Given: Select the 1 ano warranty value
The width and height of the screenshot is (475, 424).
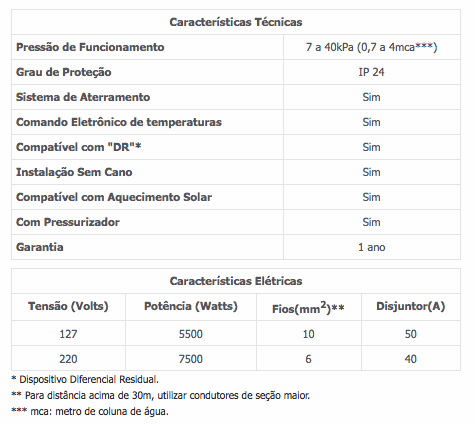Looking at the screenshot, I should [x=372, y=247].
